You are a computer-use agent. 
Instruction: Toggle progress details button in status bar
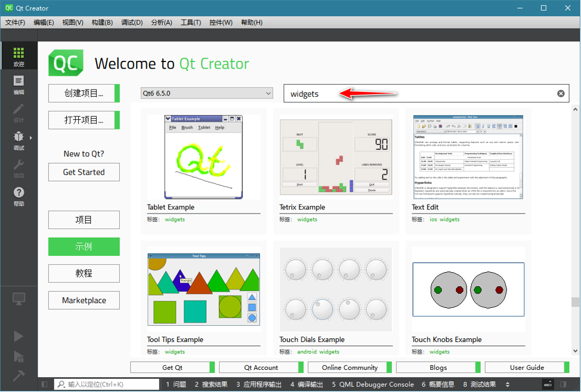(548, 384)
